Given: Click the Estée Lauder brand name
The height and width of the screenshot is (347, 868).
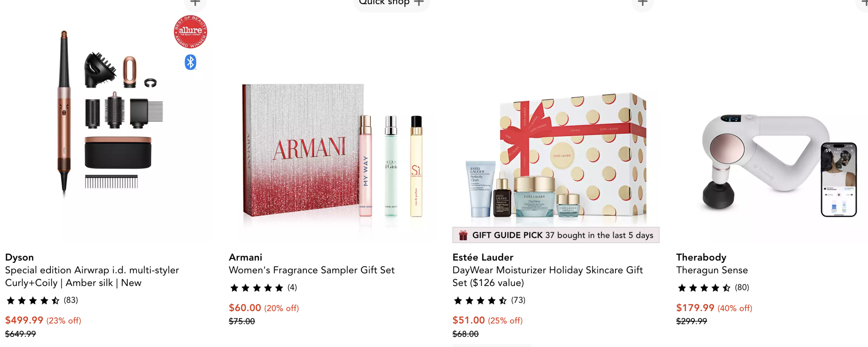Looking at the screenshot, I should pyautogui.click(x=483, y=257).
